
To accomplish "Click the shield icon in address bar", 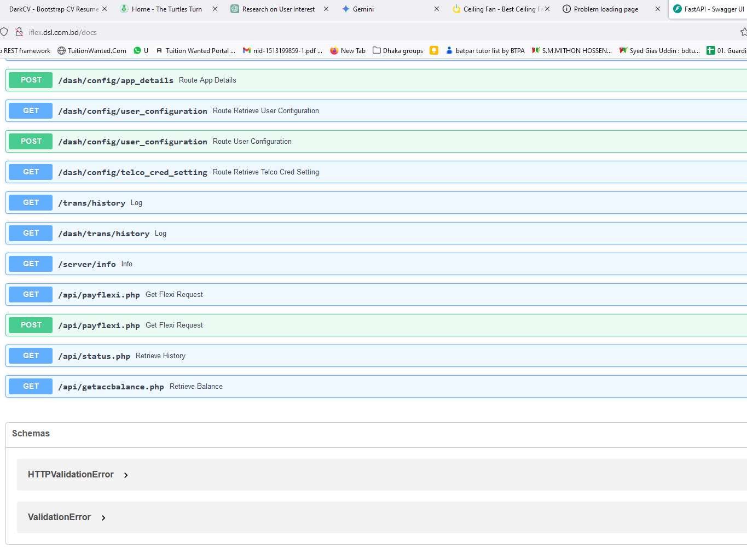I will click(x=4, y=32).
